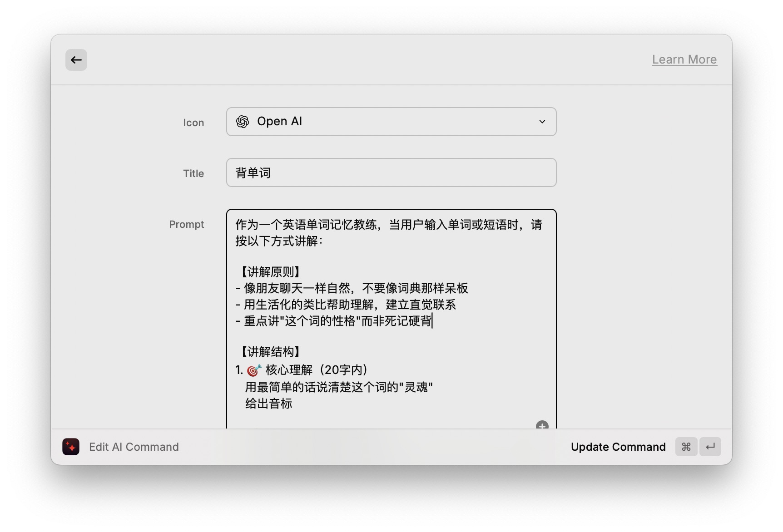Click the Title field label
This screenshot has width=783, height=532.
coord(193,173)
